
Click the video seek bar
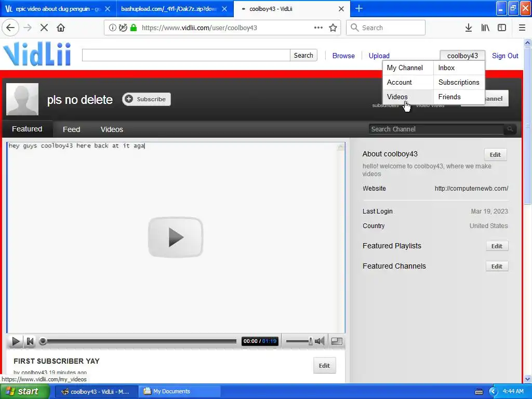138,341
